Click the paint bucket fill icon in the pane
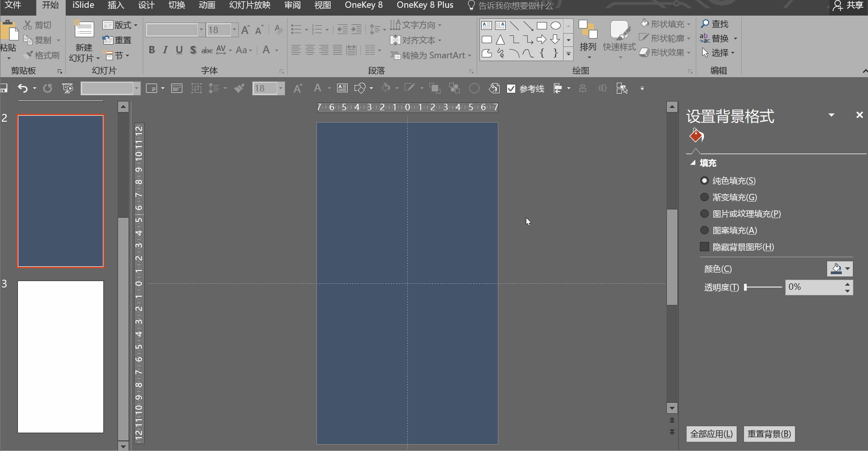 pyautogui.click(x=696, y=135)
